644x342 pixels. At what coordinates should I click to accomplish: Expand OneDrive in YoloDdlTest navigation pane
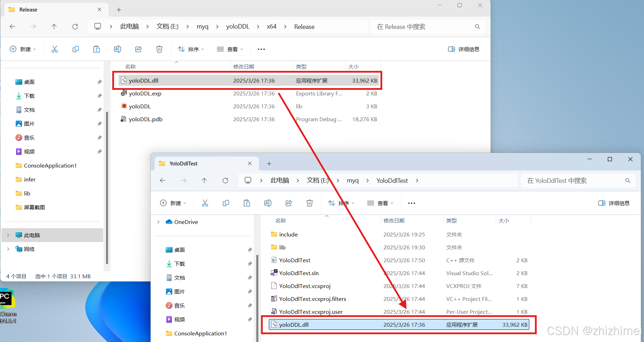pyautogui.click(x=158, y=222)
